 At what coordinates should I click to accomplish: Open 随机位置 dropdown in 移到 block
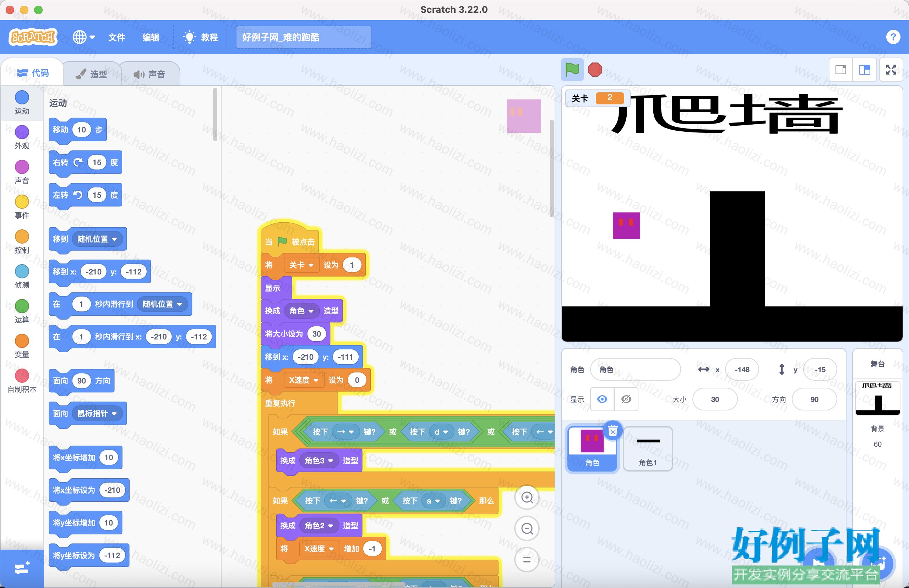point(97,239)
